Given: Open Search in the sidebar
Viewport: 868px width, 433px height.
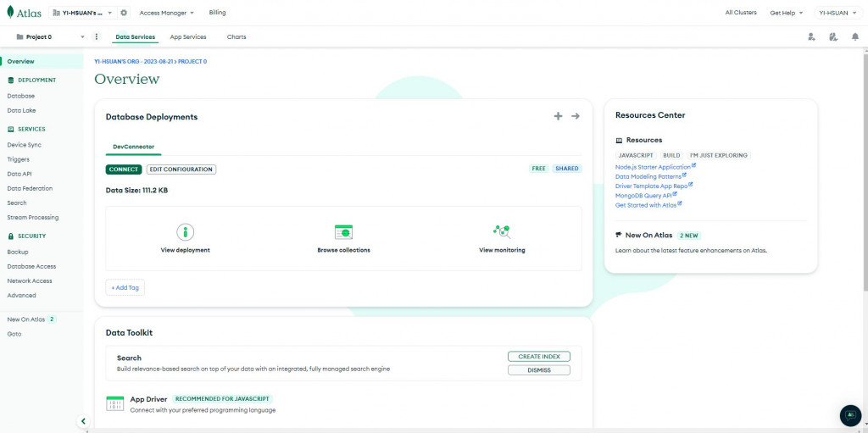Looking at the screenshot, I should (17, 203).
